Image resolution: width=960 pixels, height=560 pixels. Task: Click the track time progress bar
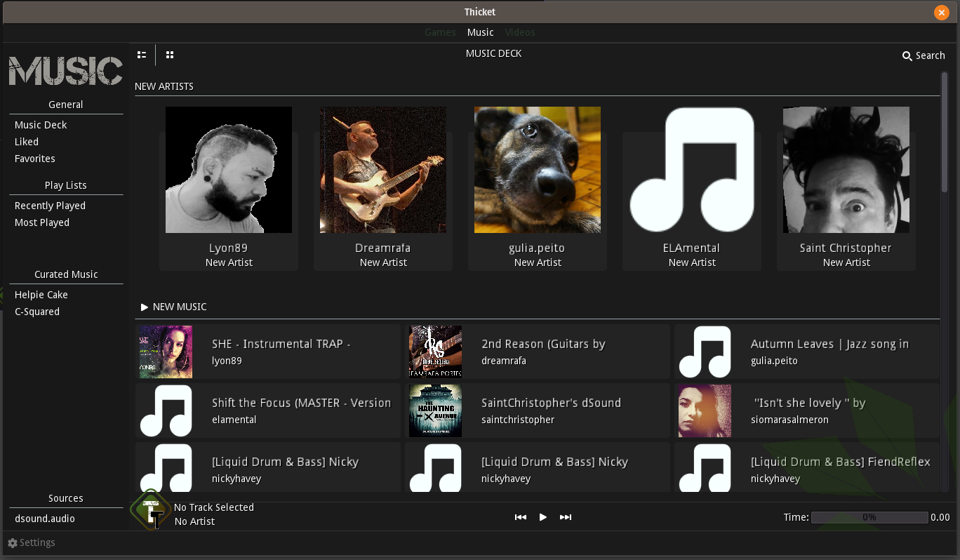[x=869, y=517]
